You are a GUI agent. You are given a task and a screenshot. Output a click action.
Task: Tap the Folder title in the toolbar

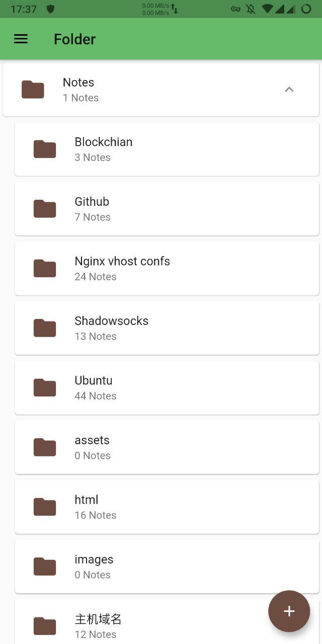pos(74,39)
